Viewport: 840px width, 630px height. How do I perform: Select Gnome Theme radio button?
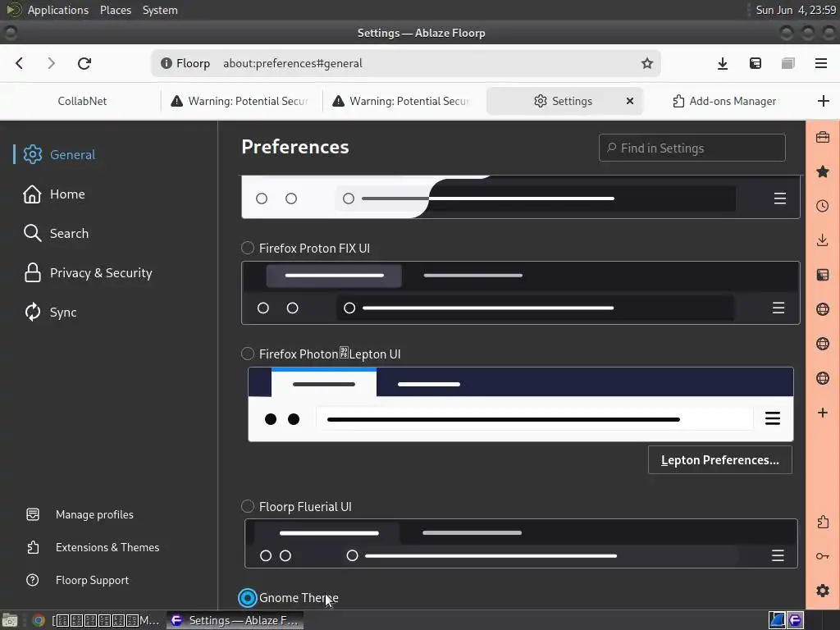tap(248, 598)
